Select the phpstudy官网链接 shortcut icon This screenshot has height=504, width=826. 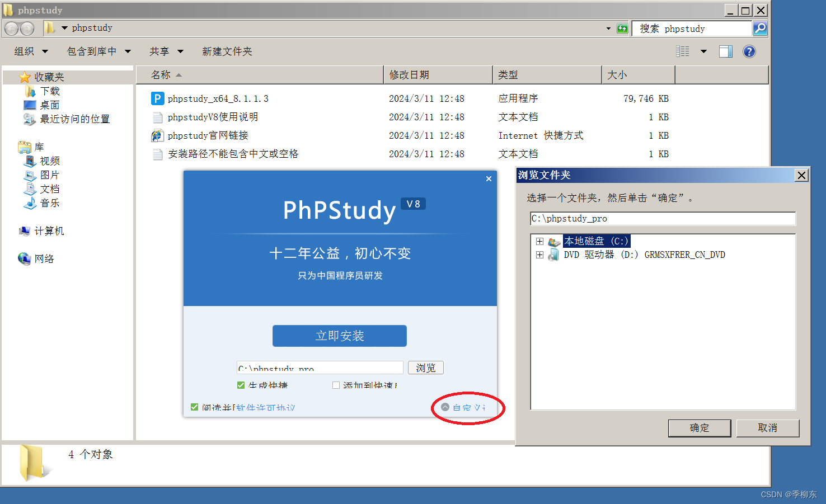(x=157, y=135)
